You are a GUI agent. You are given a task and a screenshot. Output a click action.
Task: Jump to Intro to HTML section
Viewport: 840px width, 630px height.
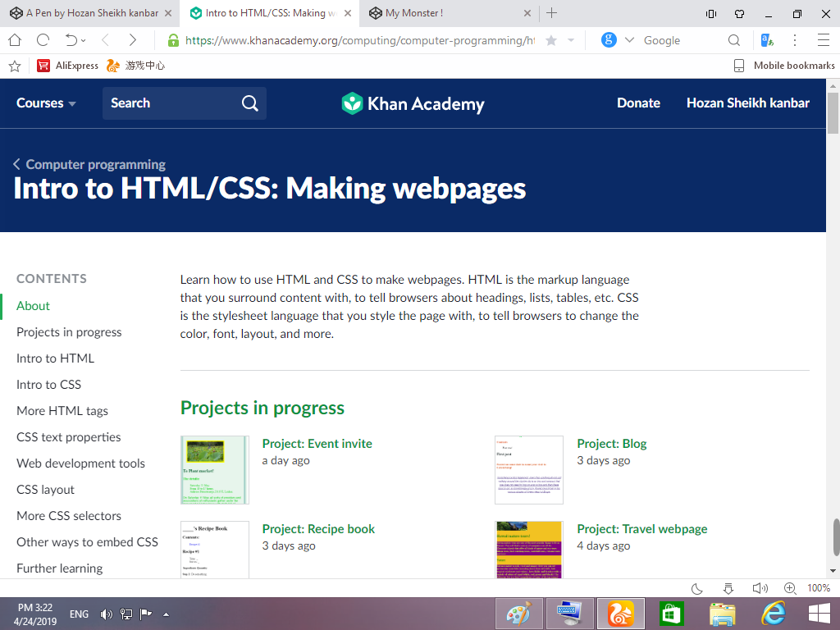55,358
